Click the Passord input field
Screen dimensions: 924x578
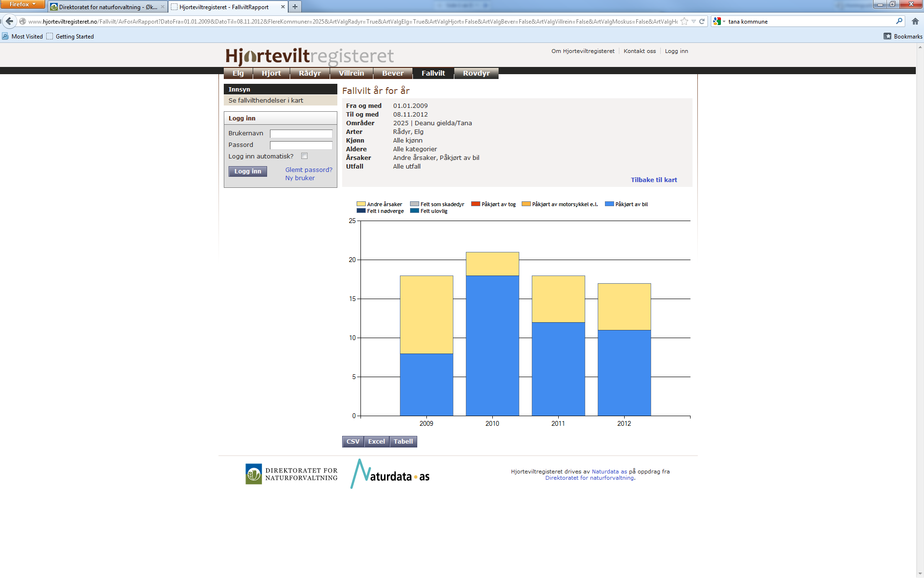click(x=301, y=145)
